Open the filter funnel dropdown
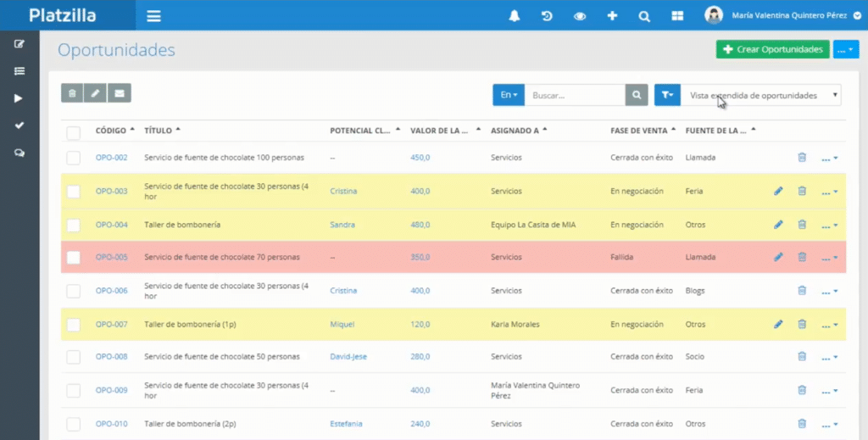The image size is (868, 440). click(666, 96)
